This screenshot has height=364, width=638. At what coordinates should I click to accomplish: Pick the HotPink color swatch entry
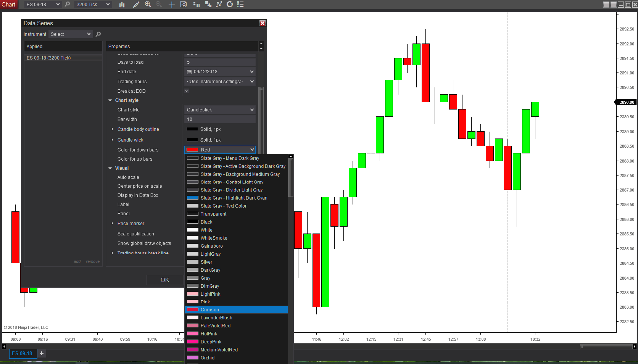point(236,334)
